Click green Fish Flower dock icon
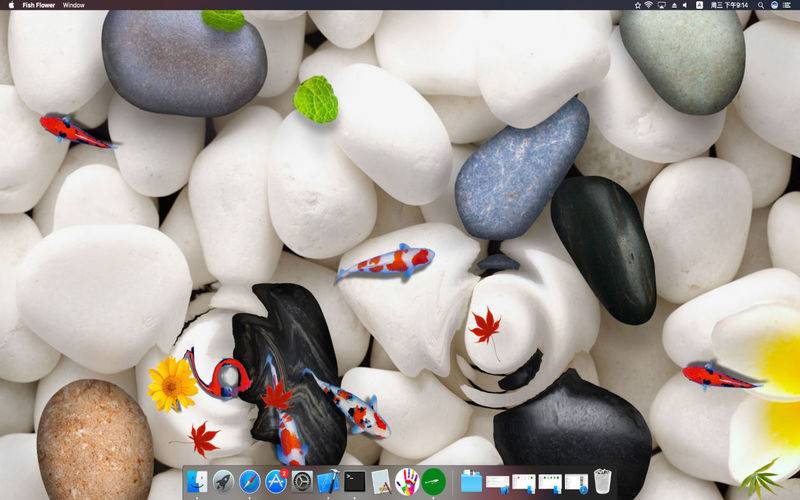Screen dimensions: 800x500 pos(434,481)
